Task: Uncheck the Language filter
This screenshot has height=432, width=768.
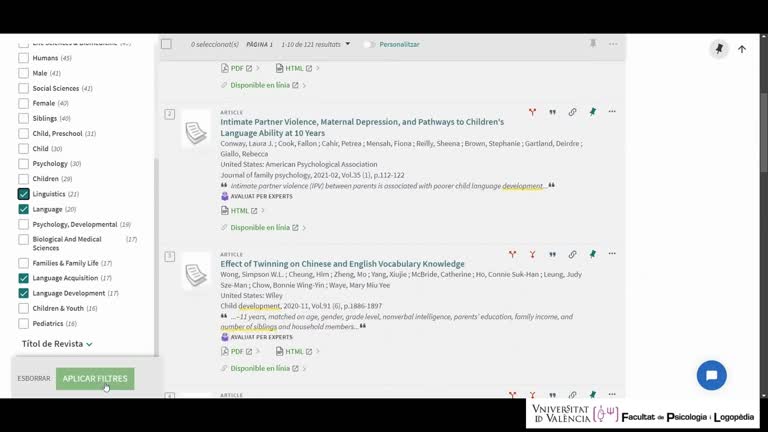Action: (24, 209)
